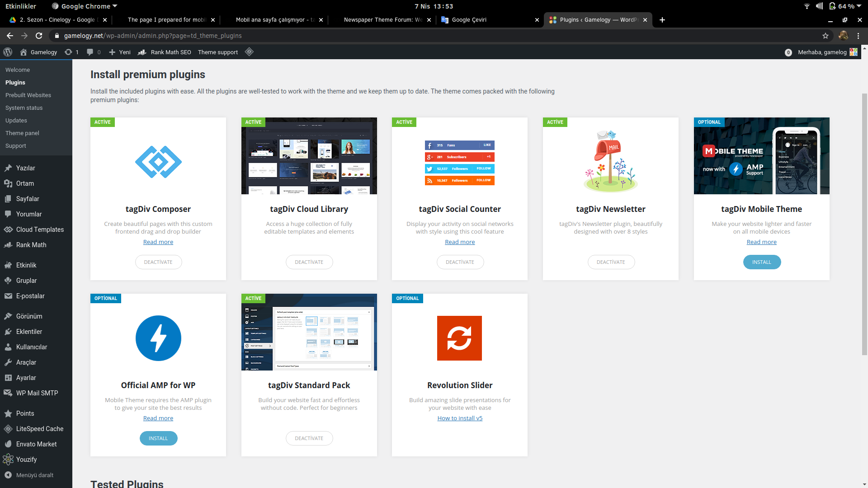Open Eklentiler plug icon in sidebar
This screenshot has width=868, height=488.
(8, 332)
